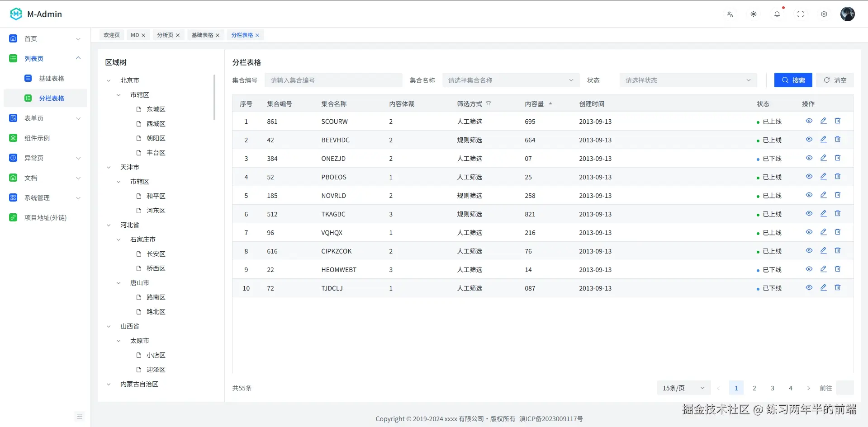The image size is (868, 427).
Task: Toggle the sort arrow on 内容量 column
Action: pyautogui.click(x=550, y=103)
